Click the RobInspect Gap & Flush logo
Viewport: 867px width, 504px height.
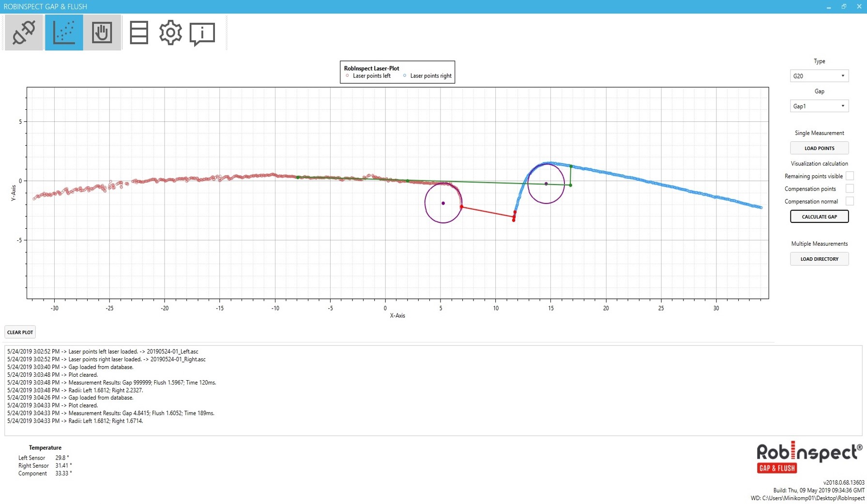tap(809, 457)
